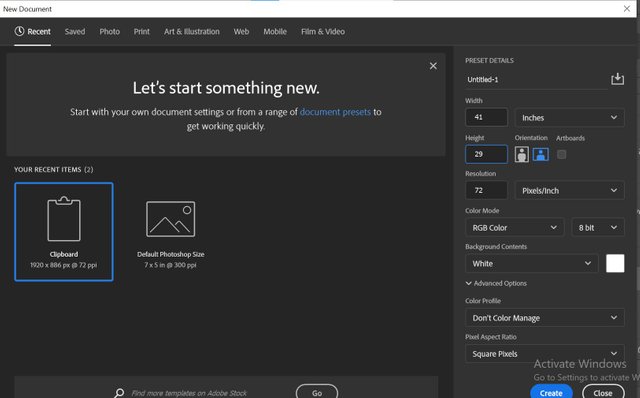Viewport: 640px width, 398px height.
Task: Open the Square Pixels aspect ratio dropdown
Action: coord(544,354)
